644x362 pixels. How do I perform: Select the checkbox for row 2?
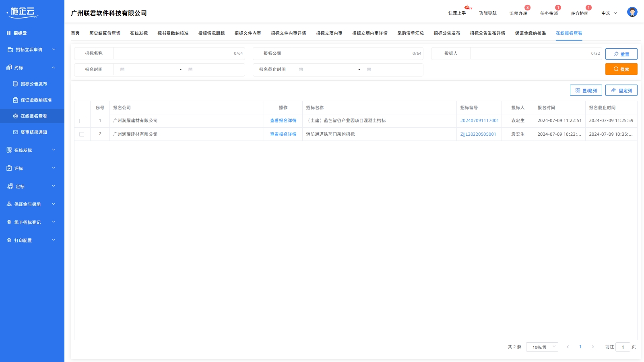coord(82,134)
